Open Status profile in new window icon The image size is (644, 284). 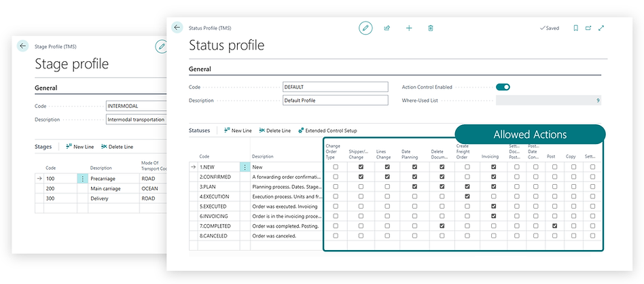coord(588,28)
